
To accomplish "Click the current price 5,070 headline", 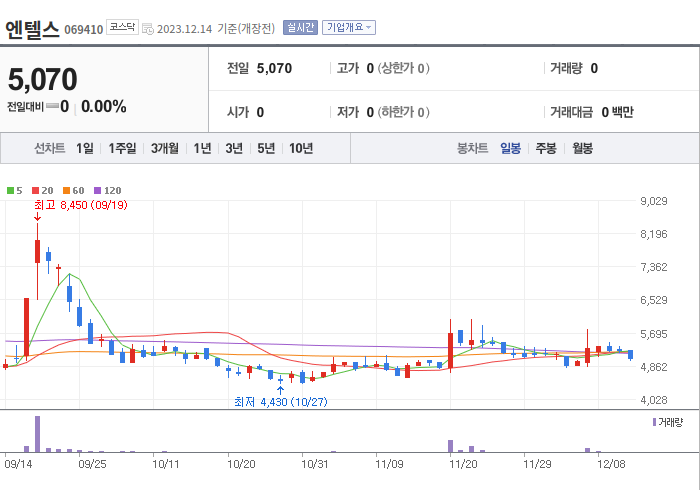I will (42, 79).
